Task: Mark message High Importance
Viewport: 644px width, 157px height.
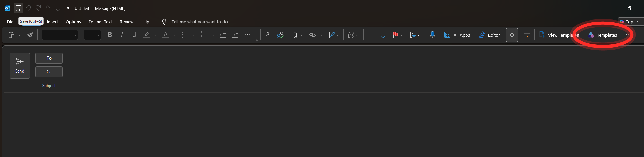Action: (x=371, y=35)
